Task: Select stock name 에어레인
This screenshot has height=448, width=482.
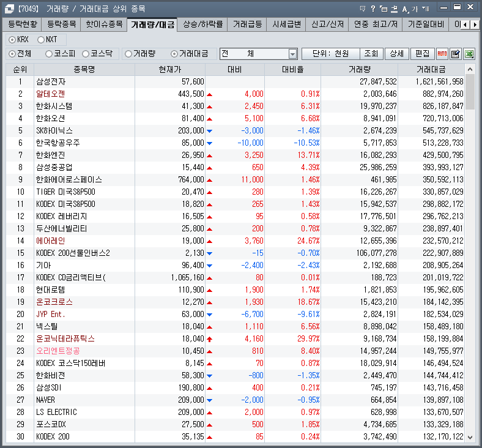Action: [50, 241]
